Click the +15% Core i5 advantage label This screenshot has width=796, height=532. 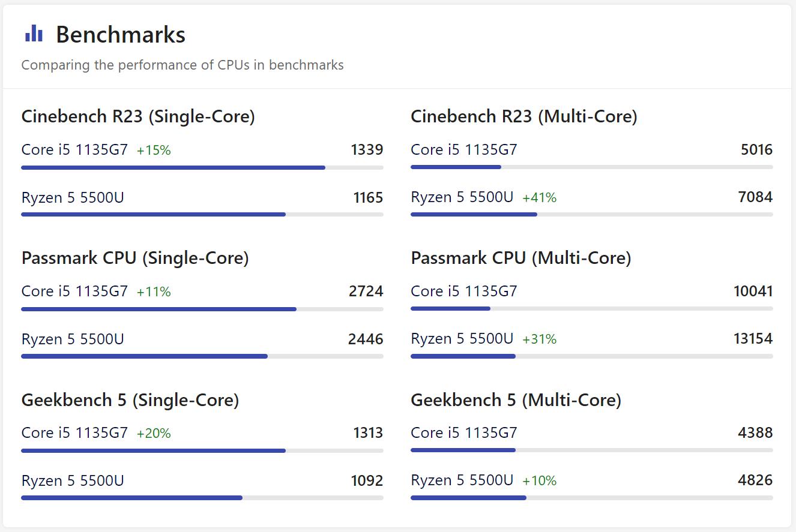pos(154,151)
